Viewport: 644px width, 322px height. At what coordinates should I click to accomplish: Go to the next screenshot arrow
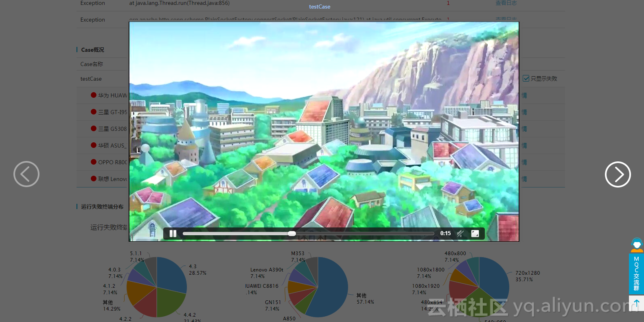click(x=618, y=174)
